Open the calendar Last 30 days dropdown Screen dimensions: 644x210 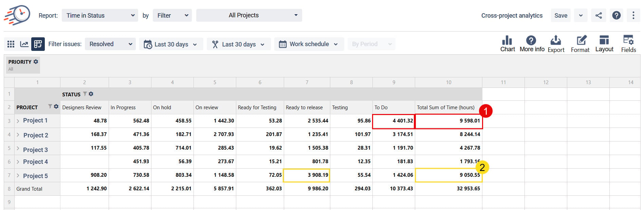tap(171, 44)
